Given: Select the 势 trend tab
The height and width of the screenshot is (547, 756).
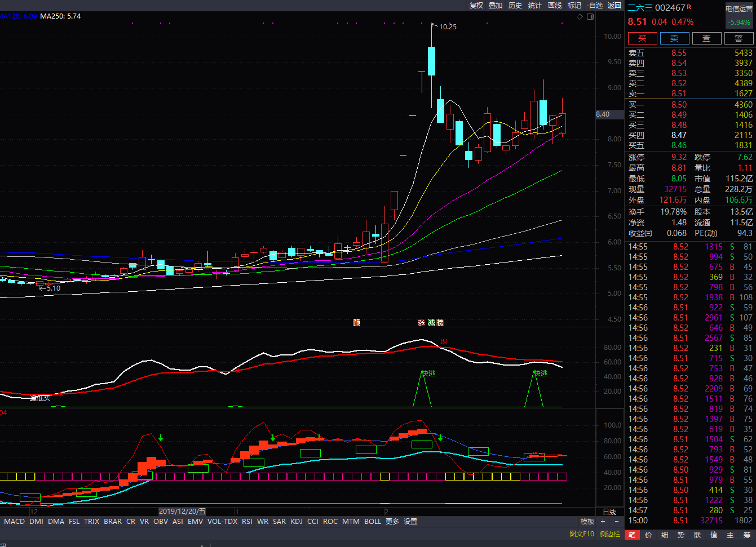Looking at the screenshot, I should [x=681, y=535].
